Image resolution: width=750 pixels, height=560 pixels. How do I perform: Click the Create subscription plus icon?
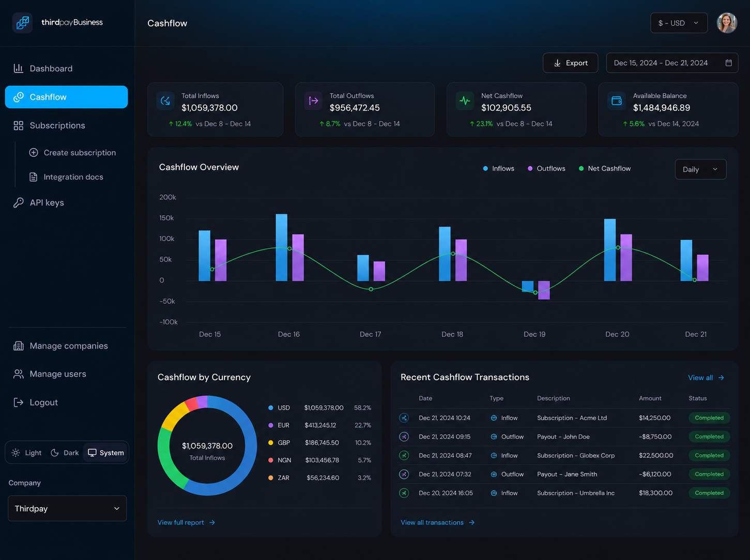[34, 152]
